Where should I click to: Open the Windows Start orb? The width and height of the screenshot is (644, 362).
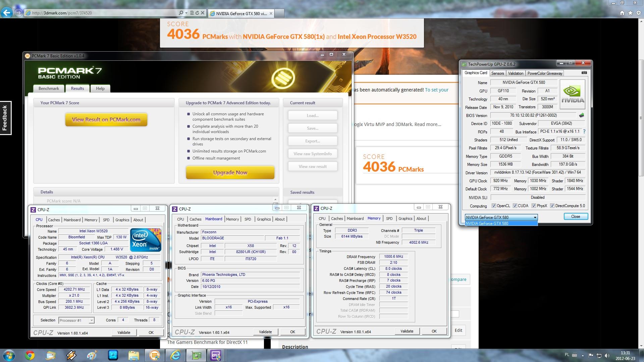8,355
